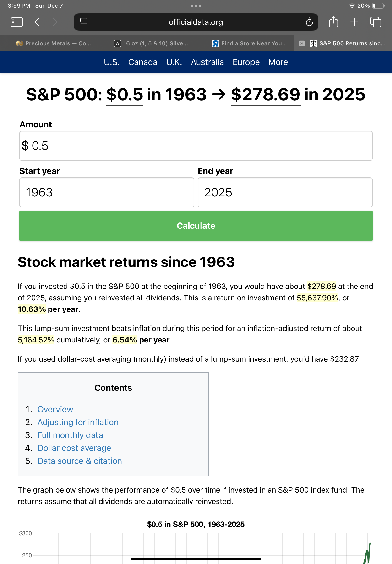Viewport: 392px width, 564px height.
Task: Select Canada in the navigation bar
Action: [x=143, y=62]
